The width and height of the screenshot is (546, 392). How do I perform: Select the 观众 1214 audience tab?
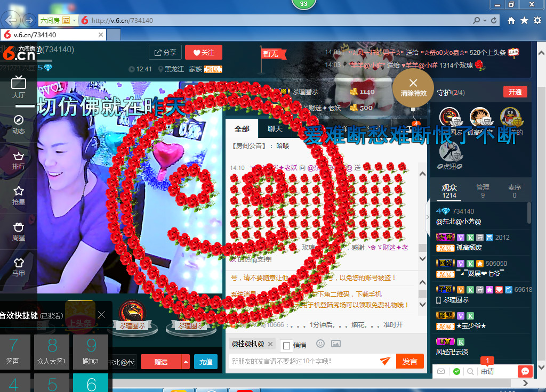(x=449, y=191)
